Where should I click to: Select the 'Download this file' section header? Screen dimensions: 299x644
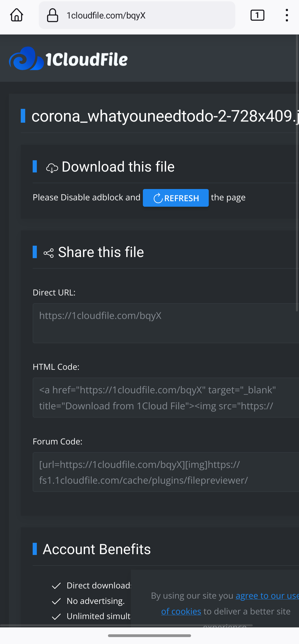click(118, 167)
